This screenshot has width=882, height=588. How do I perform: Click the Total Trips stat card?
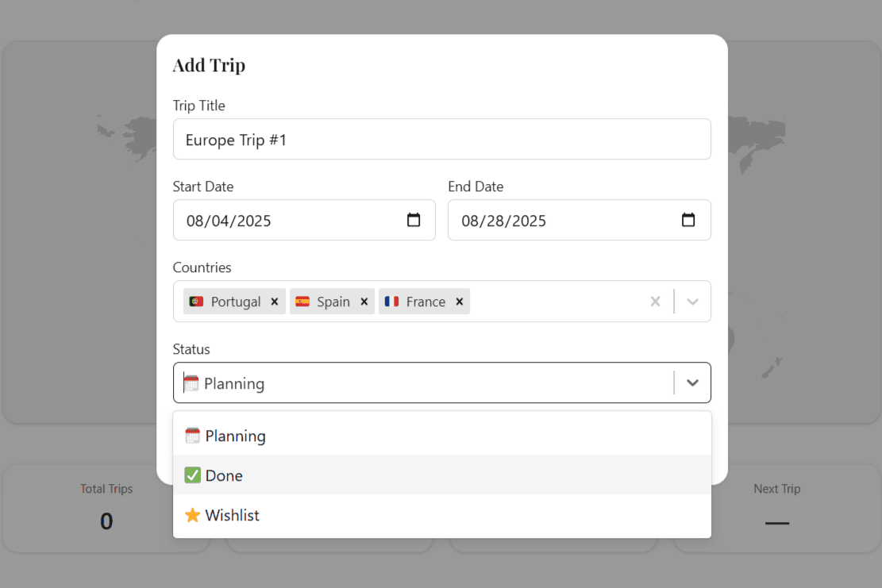(x=106, y=508)
